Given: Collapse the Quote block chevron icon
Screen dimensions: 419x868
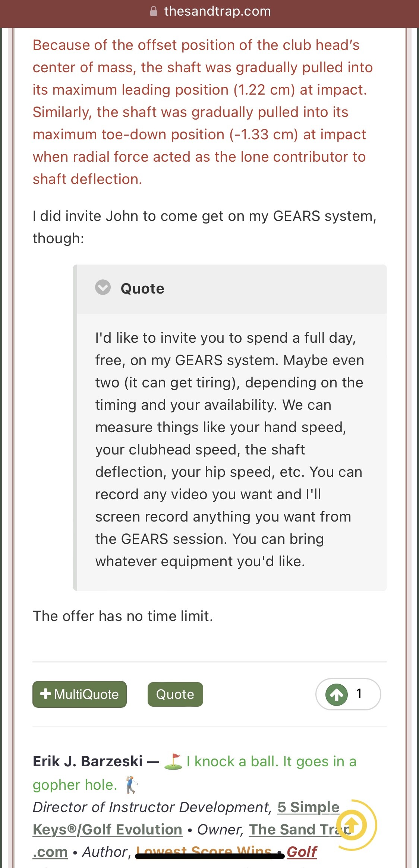Looking at the screenshot, I should click(103, 287).
